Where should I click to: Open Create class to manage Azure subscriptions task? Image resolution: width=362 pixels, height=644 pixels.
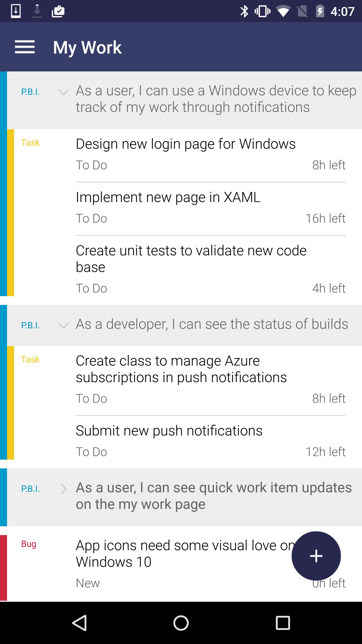pyautogui.click(x=181, y=369)
